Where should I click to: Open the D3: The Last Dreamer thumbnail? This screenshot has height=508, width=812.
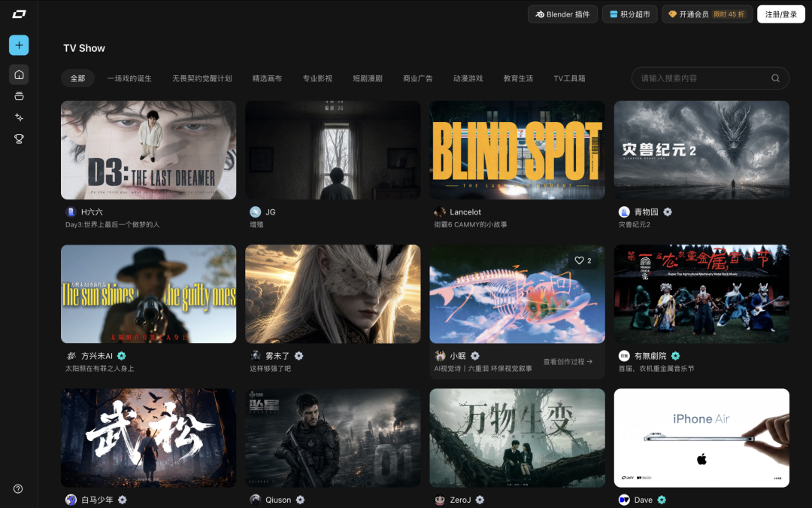pos(149,150)
